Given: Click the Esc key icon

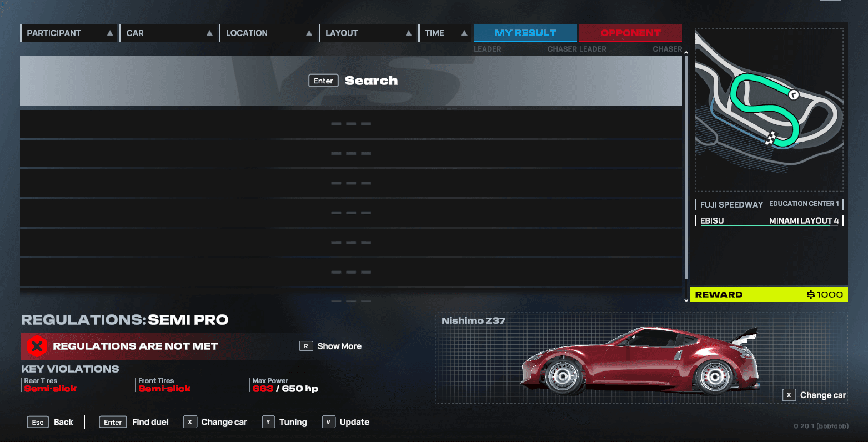Looking at the screenshot, I should 38,422.
